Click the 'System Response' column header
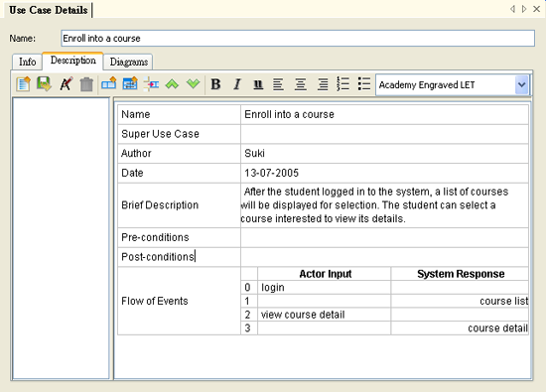546x392 pixels. (461, 274)
